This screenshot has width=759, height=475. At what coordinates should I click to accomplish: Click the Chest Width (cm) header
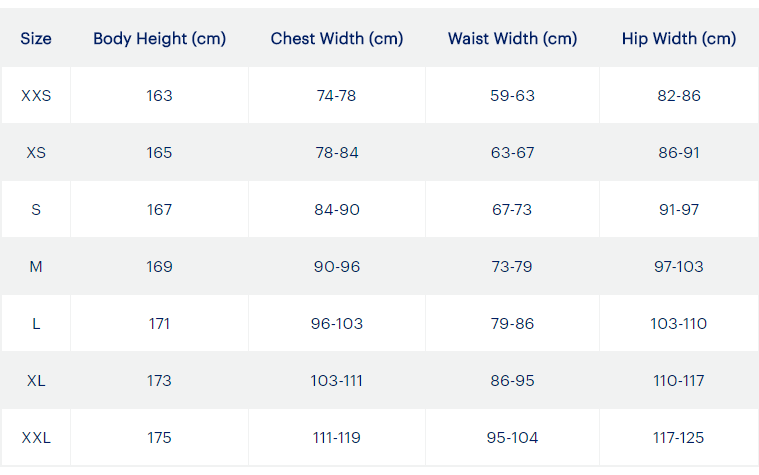point(336,39)
